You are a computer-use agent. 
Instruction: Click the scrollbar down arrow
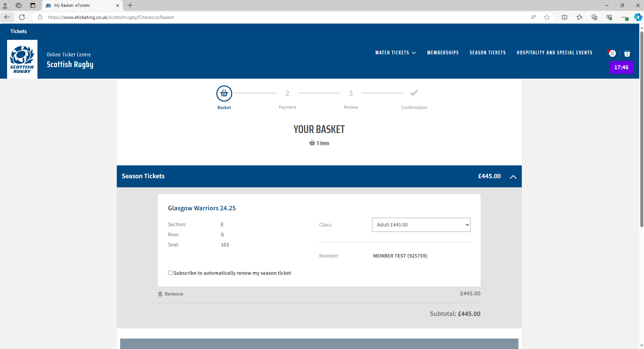coord(642,346)
